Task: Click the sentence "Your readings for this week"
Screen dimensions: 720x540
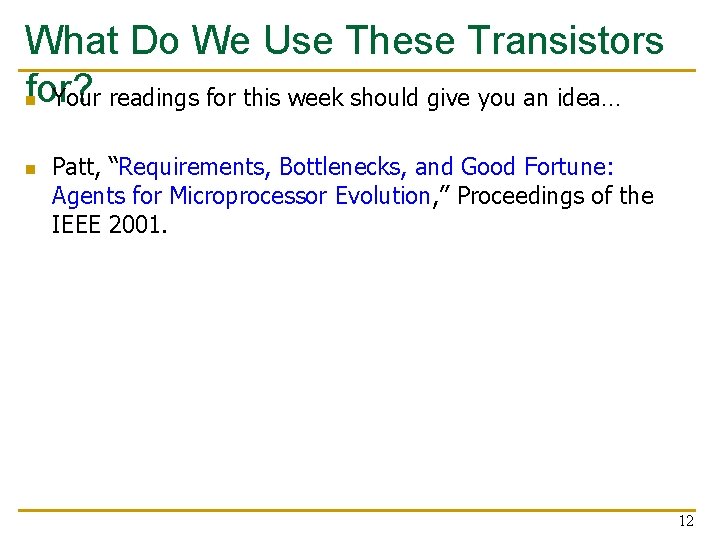Action: 198,98
